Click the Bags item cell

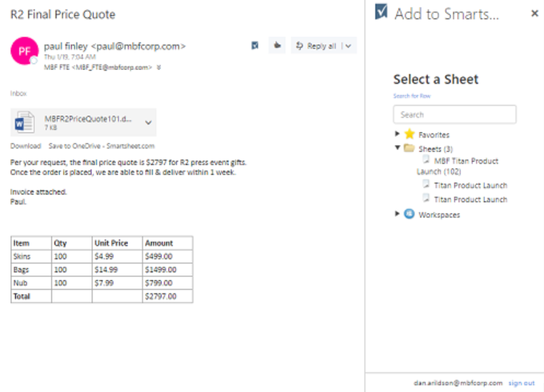(x=31, y=270)
